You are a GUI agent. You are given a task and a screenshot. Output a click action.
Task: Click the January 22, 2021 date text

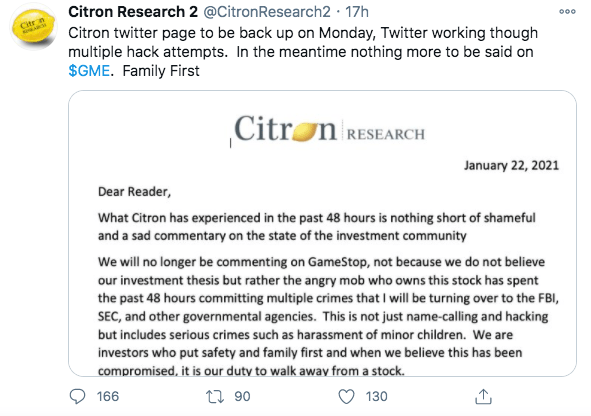[511, 165]
